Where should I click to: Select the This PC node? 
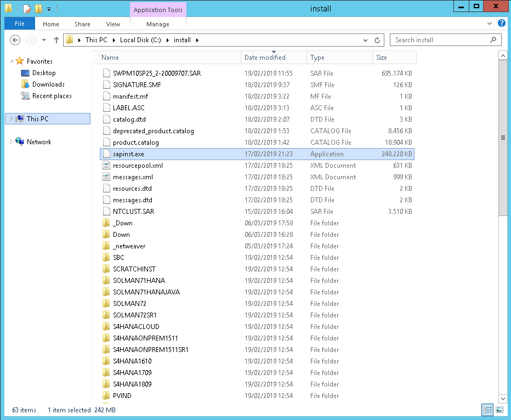(x=48, y=118)
